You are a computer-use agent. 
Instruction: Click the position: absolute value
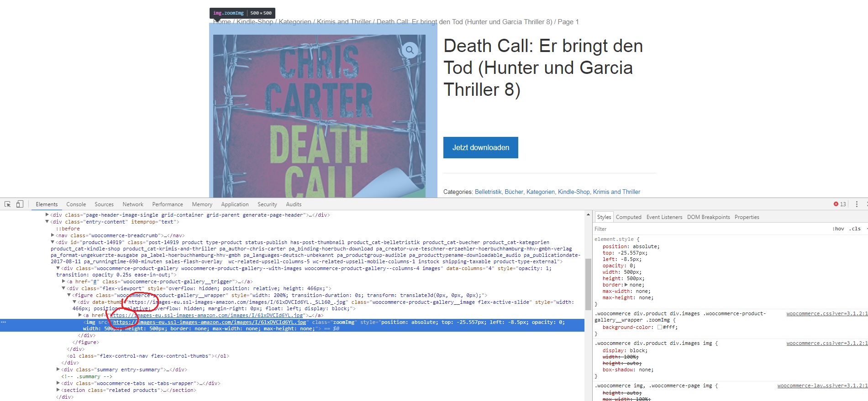point(645,246)
